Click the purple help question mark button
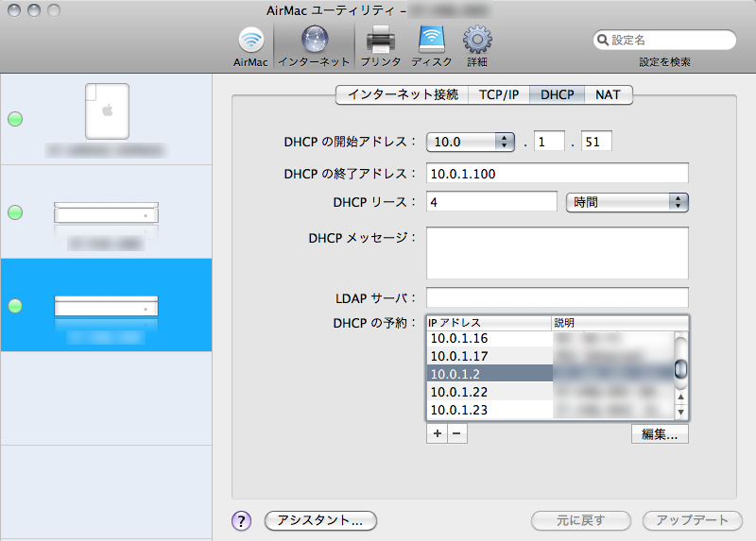Screen dimensions: 756x541 click(x=241, y=520)
